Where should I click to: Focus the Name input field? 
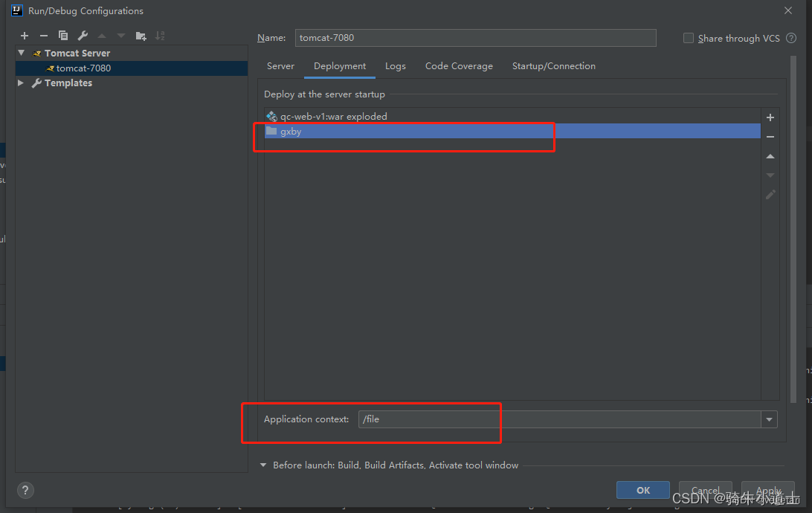pyautogui.click(x=475, y=38)
